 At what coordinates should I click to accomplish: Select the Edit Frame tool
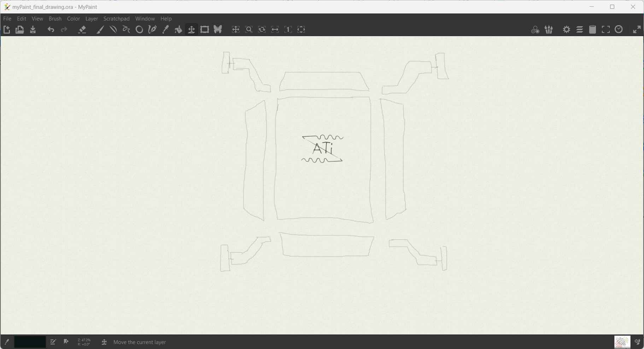(205, 30)
